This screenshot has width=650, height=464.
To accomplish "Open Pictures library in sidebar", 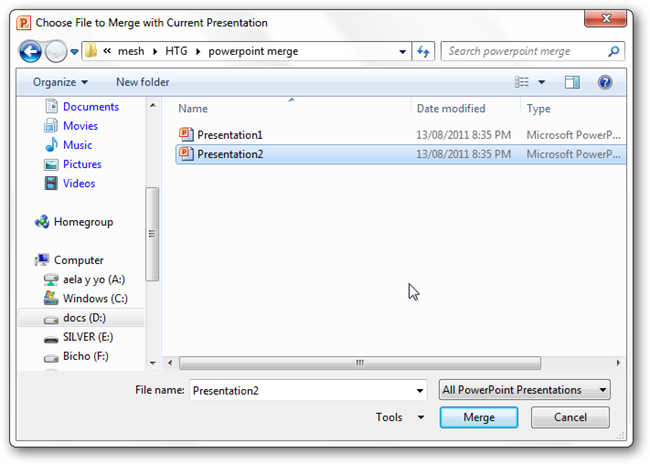I will click(82, 164).
